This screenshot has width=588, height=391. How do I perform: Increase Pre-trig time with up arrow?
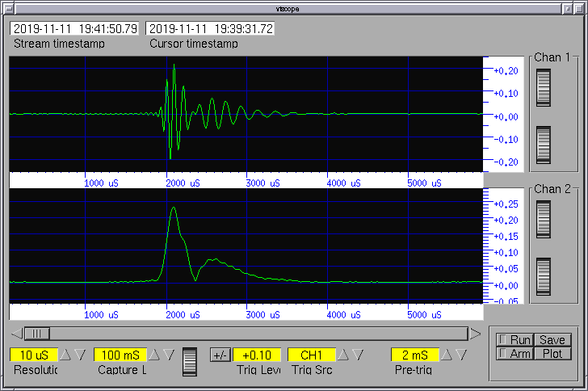coord(447,355)
